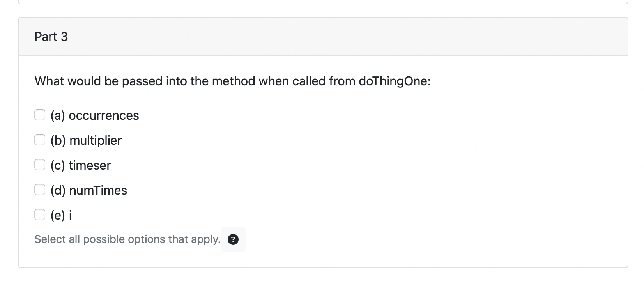Check the '(c) timeser' option

pos(40,165)
